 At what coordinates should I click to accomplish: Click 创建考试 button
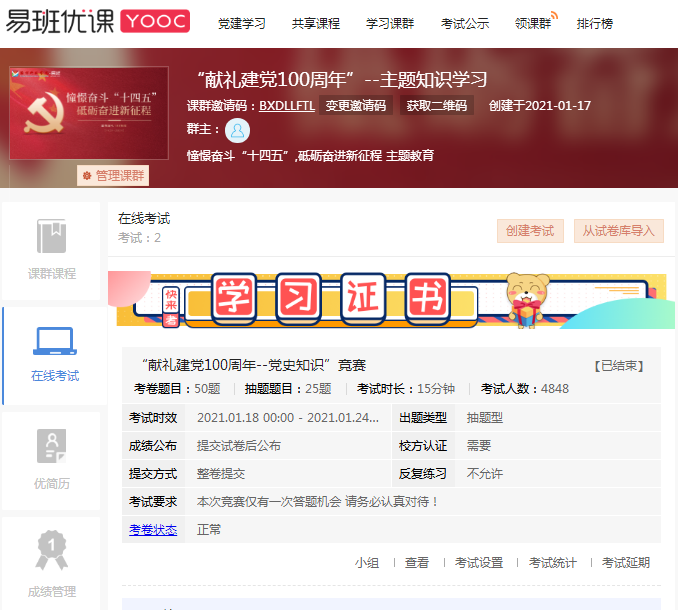click(530, 231)
